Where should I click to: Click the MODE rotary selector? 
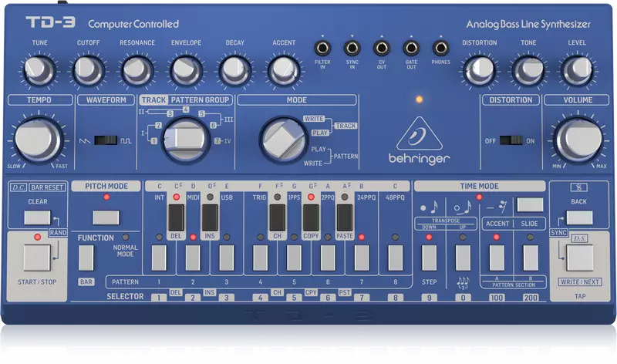pyautogui.click(x=283, y=140)
